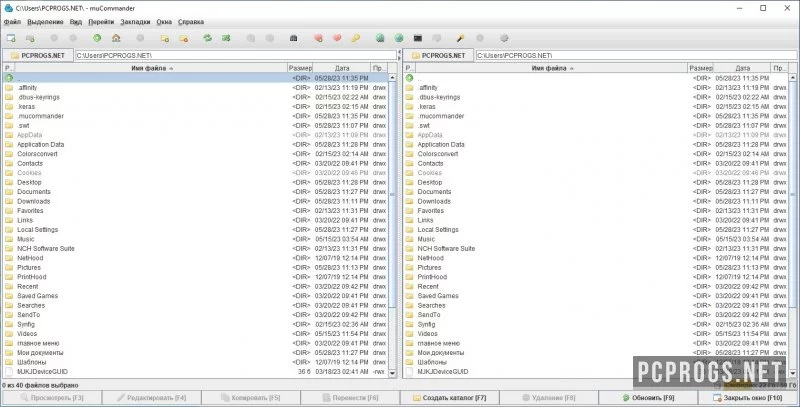The height and width of the screenshot is (407, 800).
Task: Click Обновить [F9] button
Action: (x=649, y=397)
